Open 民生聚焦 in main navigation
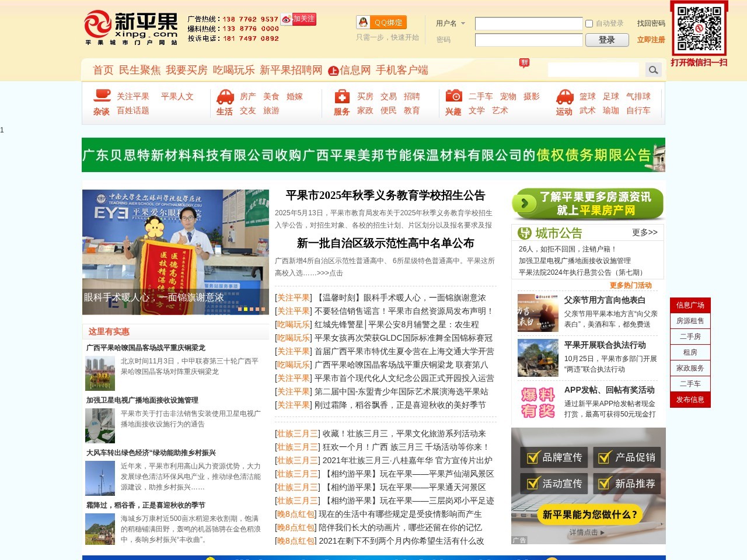 pos(139,70)
